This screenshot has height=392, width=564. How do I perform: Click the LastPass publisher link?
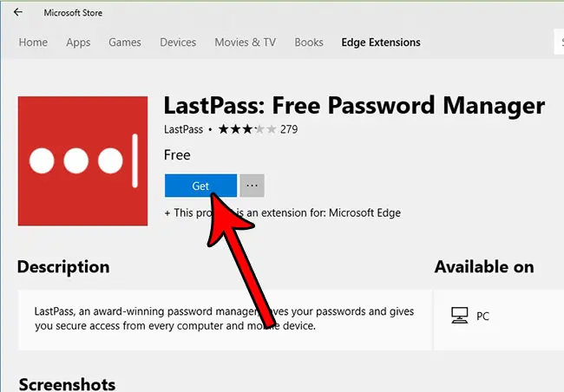click(183, 129)
